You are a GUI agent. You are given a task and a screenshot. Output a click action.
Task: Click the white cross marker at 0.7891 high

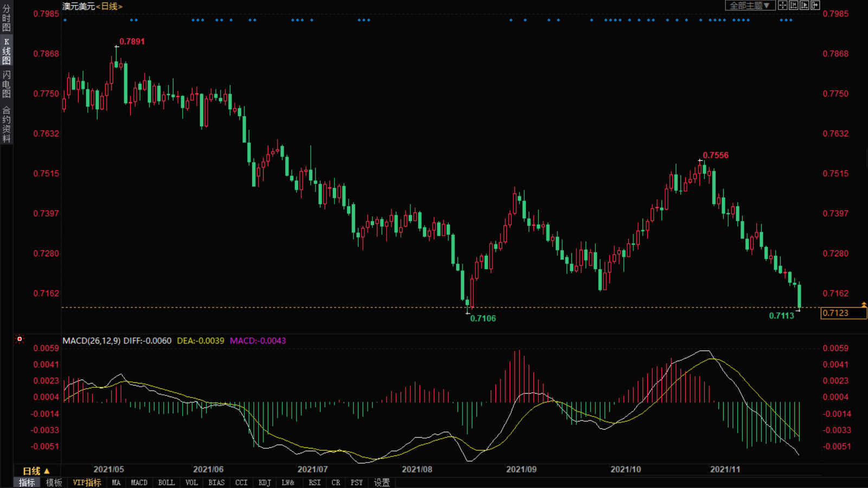pyautogui.click(x=117, y=47)
